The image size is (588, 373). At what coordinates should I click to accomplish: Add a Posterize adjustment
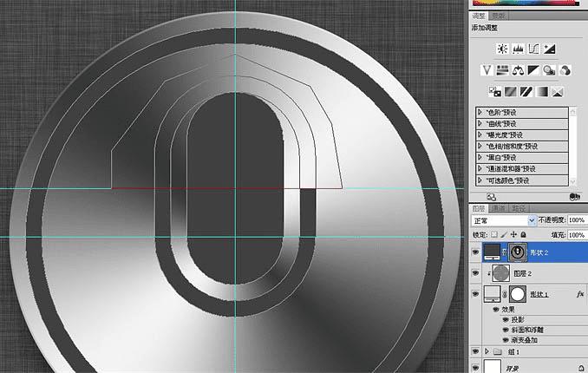point(510,92)
